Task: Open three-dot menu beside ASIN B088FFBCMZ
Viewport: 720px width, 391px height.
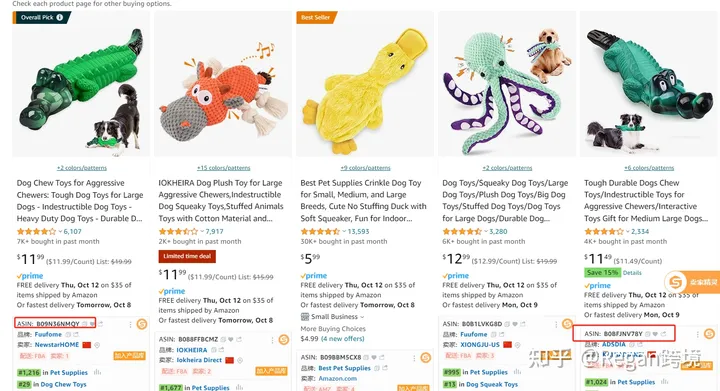Action: [x=272, y=340]
